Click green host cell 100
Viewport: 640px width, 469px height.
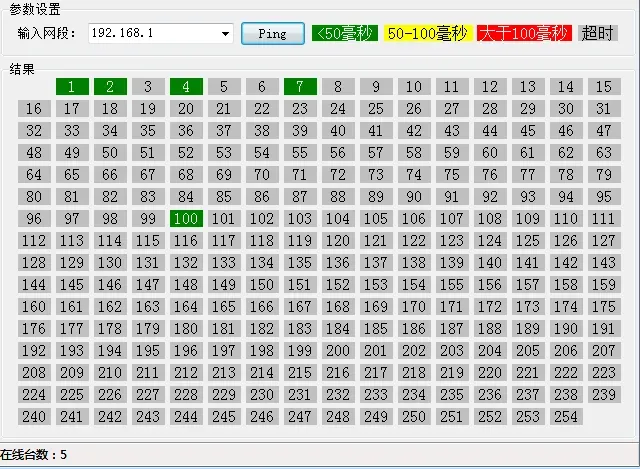tap(186, 219)
